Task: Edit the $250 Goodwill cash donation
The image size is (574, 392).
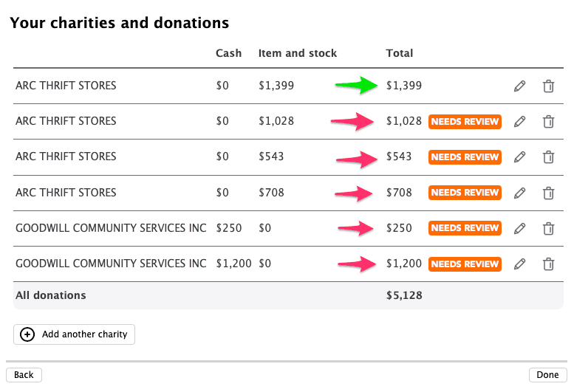Action: 519,228
